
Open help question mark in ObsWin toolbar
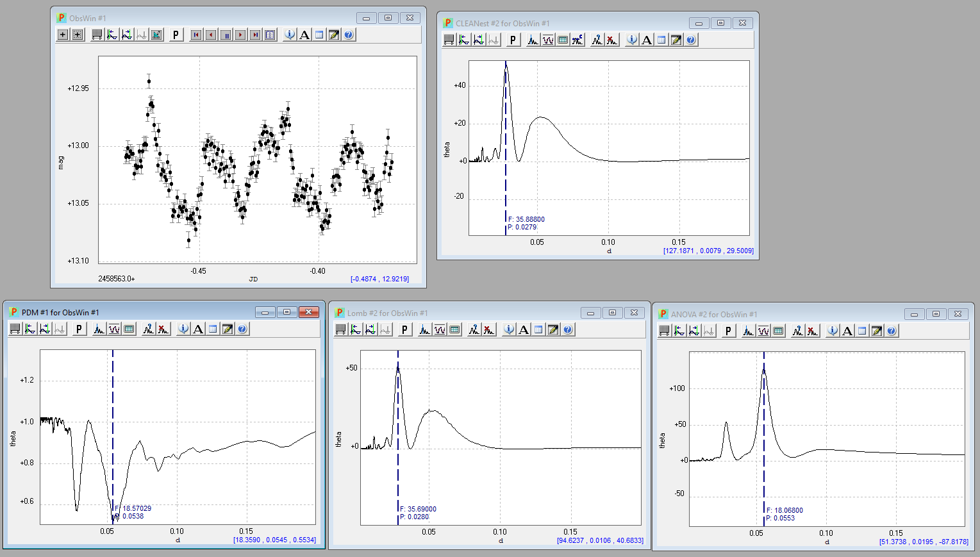(349, 35)
